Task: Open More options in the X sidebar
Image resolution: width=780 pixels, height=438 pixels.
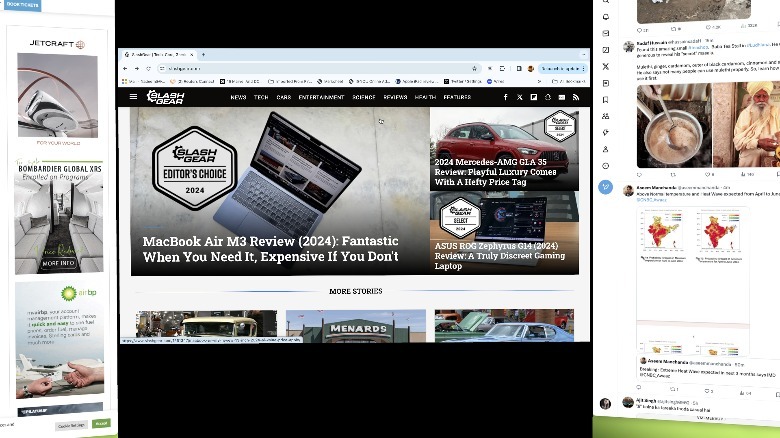Action: tap(605, 166)
